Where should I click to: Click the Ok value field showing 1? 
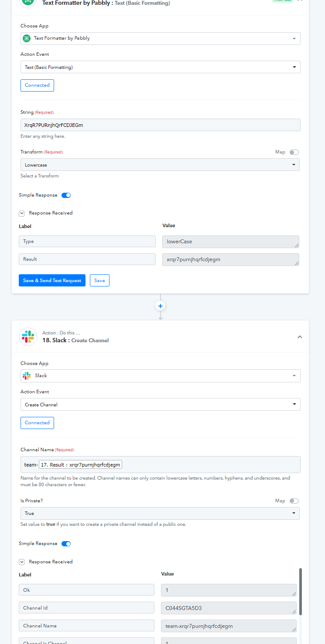(229, 590)
